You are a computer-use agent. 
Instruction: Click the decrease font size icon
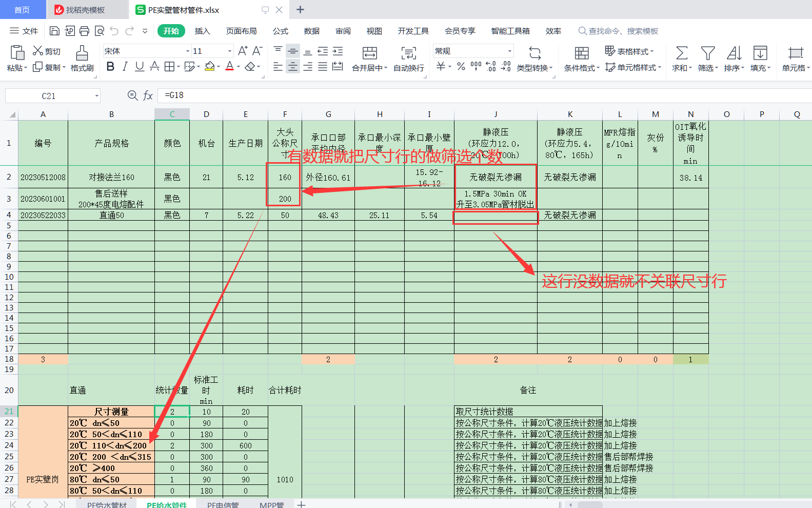(x=258, y=50)
